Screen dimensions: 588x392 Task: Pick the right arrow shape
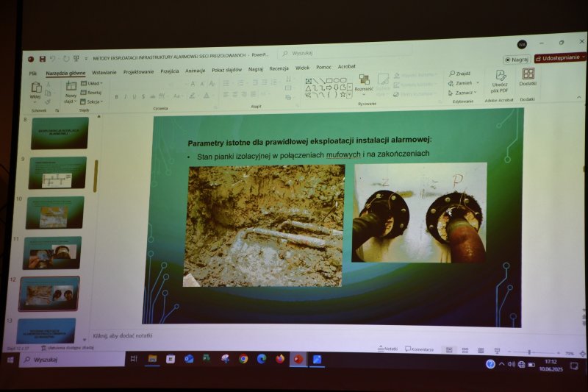329,88
